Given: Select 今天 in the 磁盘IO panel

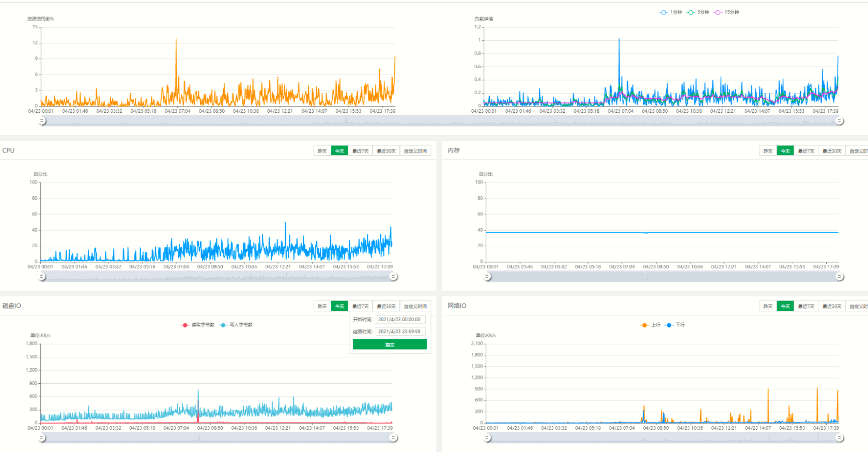Looking at the screenshot, I should (339, 306).
